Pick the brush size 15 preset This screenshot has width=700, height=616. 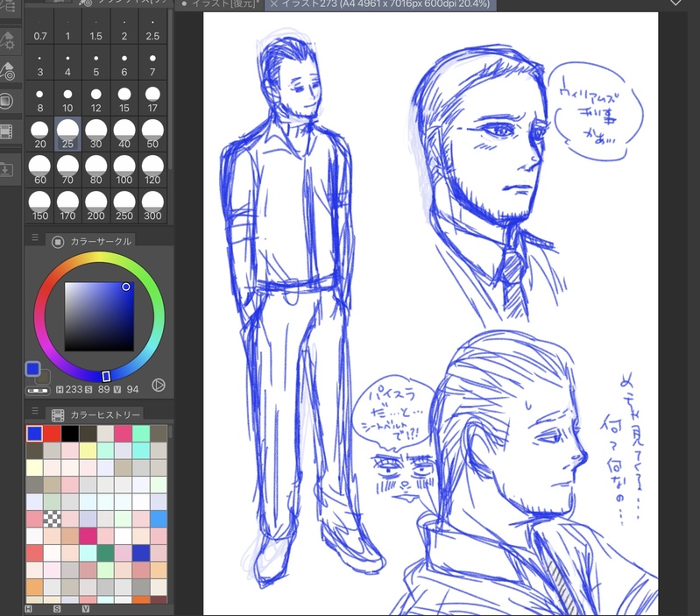[x=124, y=99]
